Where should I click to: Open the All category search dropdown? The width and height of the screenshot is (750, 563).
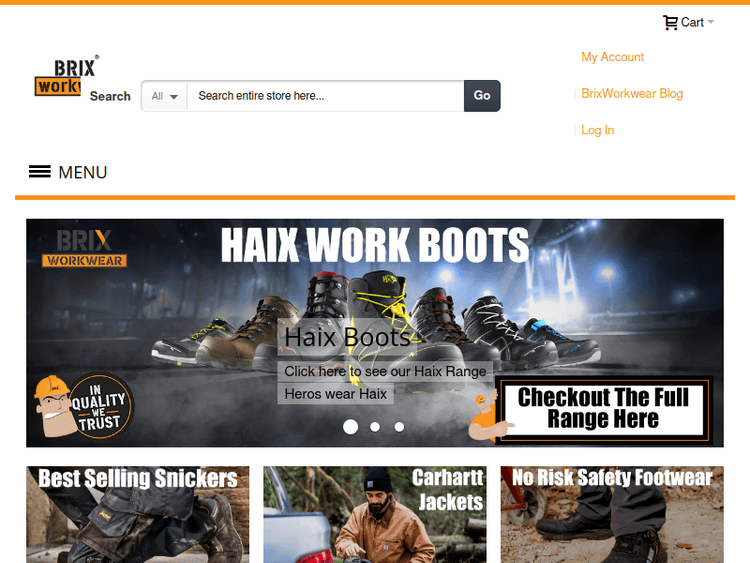pos(164,96)
